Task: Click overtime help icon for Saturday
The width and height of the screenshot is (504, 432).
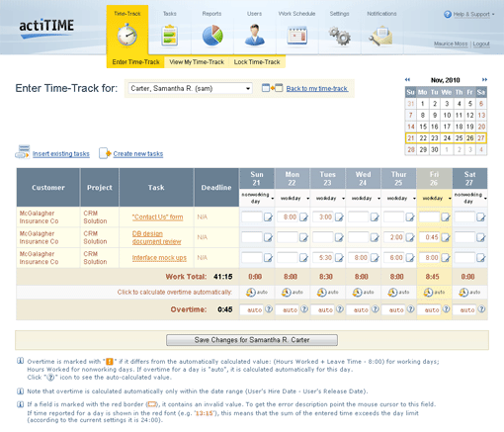Action: [481, 309]
